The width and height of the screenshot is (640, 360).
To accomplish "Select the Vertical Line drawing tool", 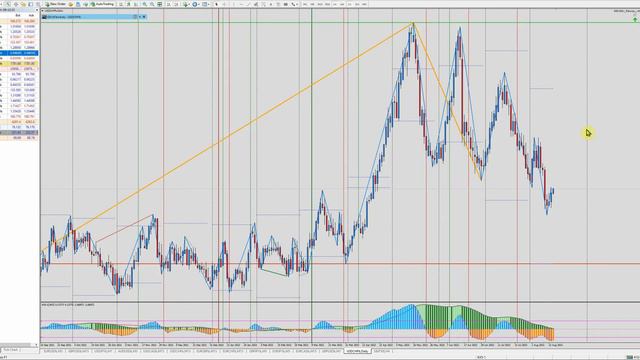I will tap(234, 4).
